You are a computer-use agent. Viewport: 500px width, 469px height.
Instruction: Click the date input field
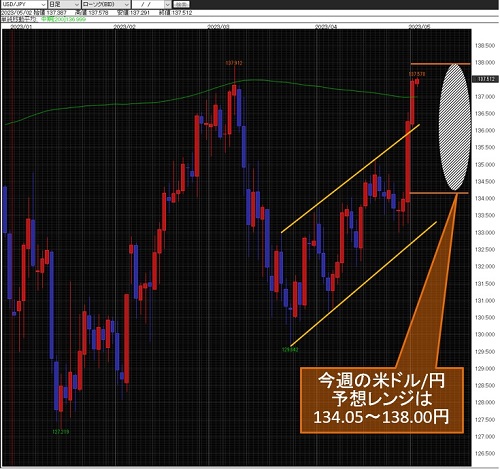(148, 4)
